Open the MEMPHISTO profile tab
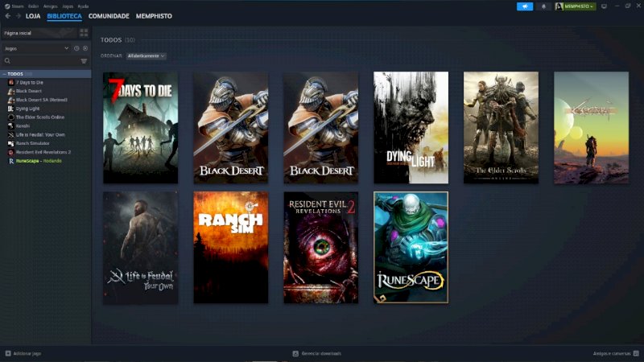The width and height of the screenshot is (644, 362). [154, 16]
